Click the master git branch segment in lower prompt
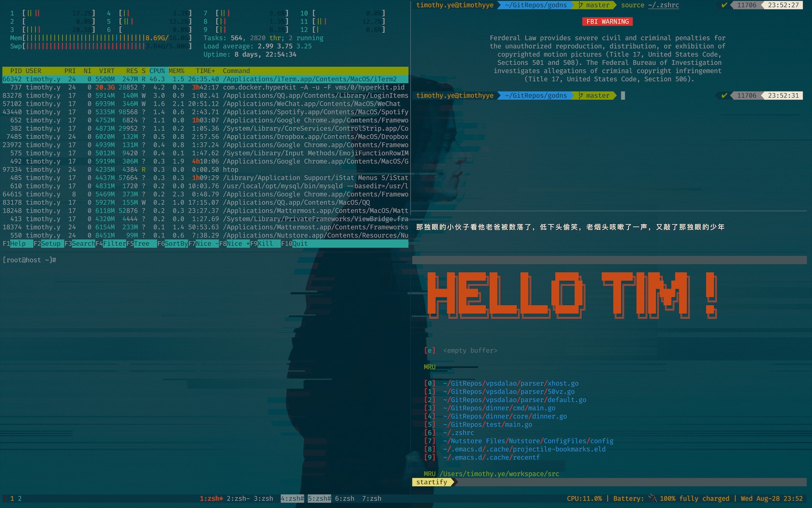 coord(595,96)
